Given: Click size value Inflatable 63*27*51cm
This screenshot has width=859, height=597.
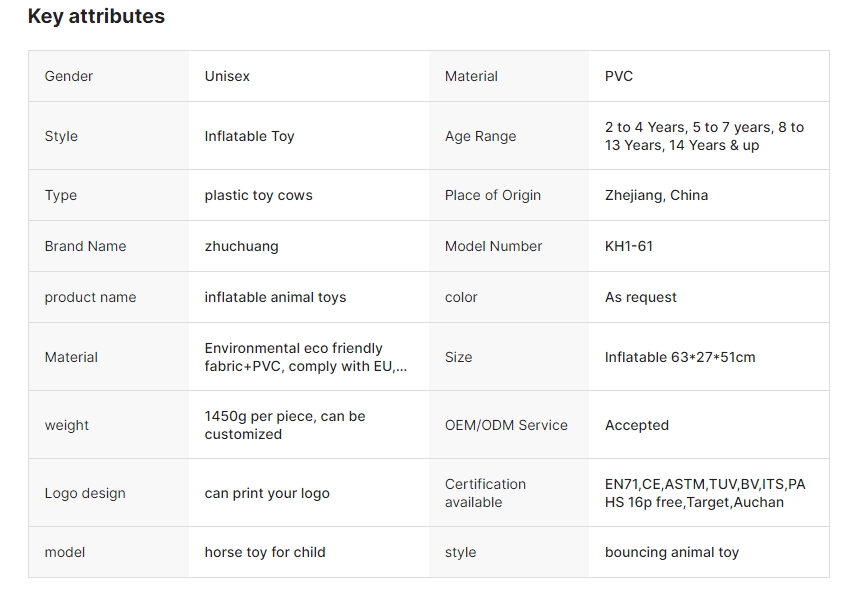Looking at the screenshot, I should 680,357.
